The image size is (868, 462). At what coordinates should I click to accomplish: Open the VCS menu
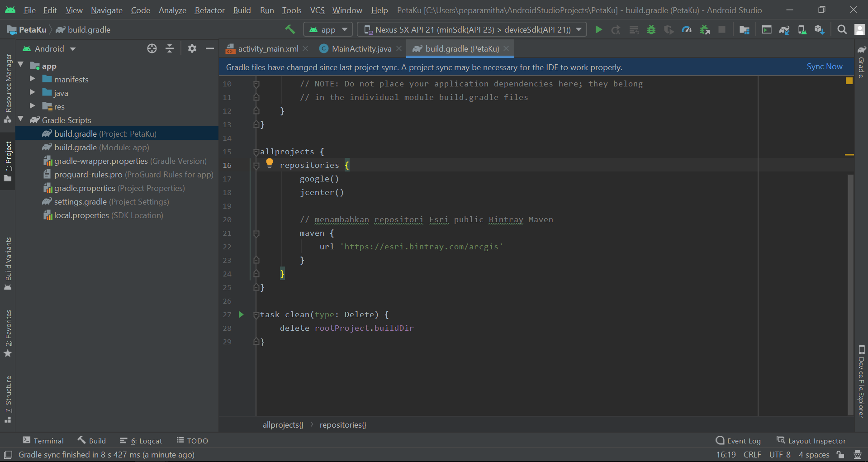pos(317,10)
